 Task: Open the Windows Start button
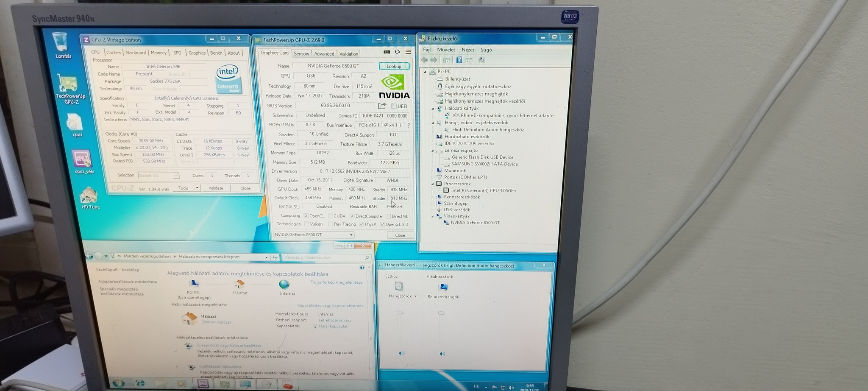118,383
